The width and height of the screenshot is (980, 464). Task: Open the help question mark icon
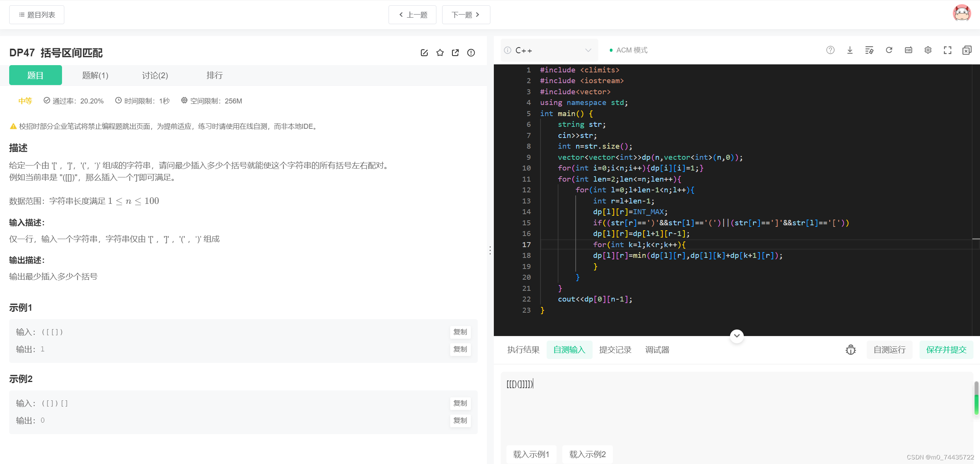(830, 50)
